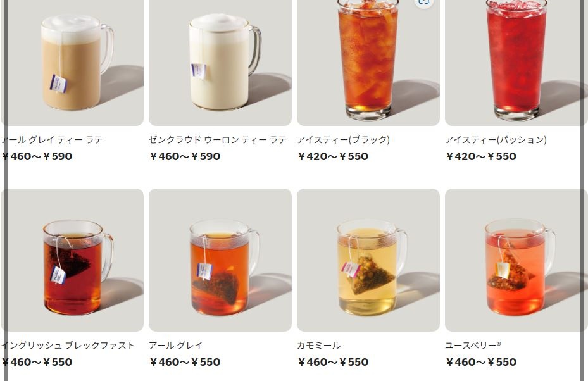Screen dimensions: 588x381
Task: Go to the アール グレイ product name
Action: (x=176, y=346)
